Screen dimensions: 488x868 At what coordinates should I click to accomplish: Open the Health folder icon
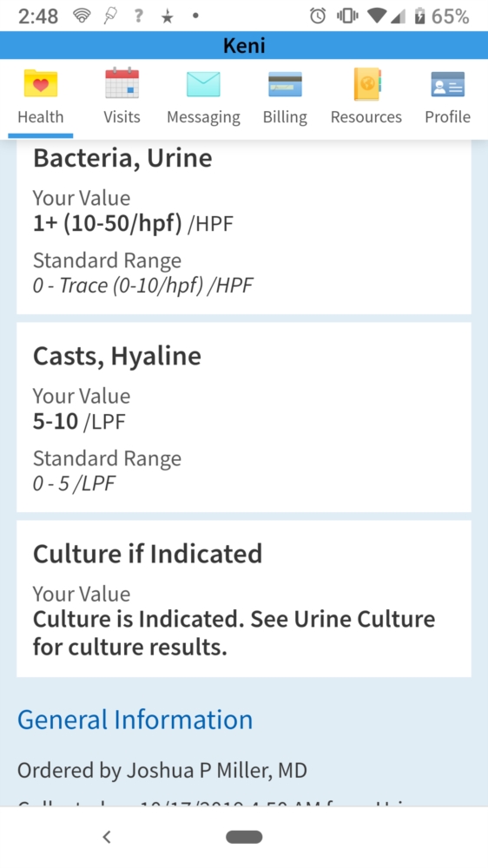coord(41,83)
